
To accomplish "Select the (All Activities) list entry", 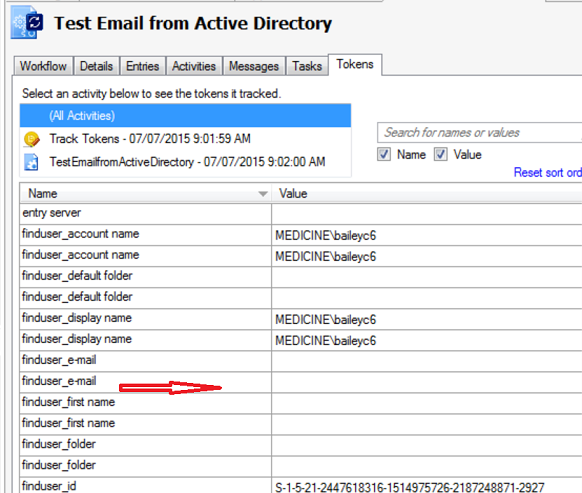I will pos(185,116).
